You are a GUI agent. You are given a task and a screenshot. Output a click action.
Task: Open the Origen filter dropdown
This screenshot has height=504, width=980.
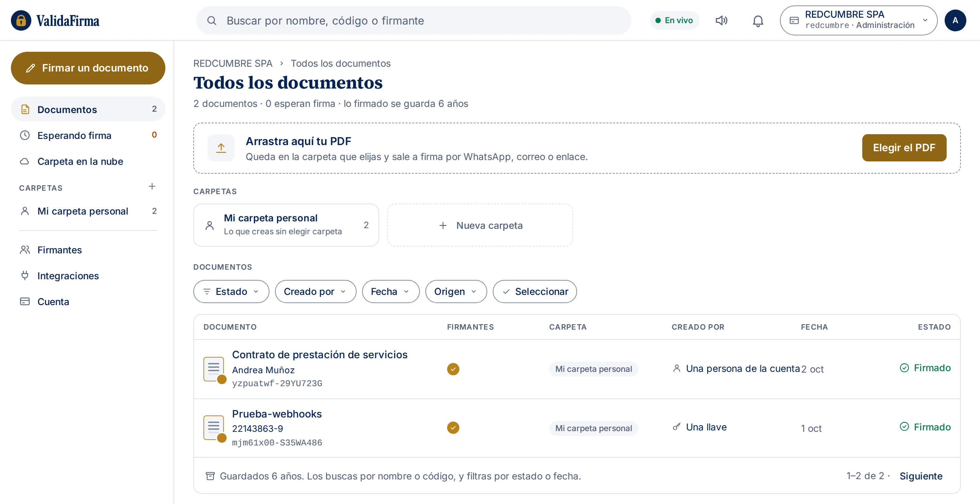pyautogui.click(x=456, y=292)
